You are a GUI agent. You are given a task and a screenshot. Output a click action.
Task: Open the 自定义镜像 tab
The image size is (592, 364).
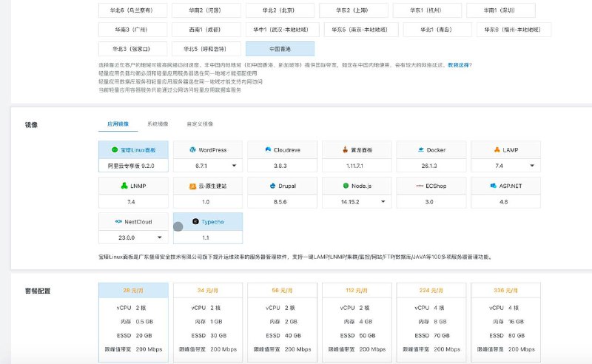point(200,124)
